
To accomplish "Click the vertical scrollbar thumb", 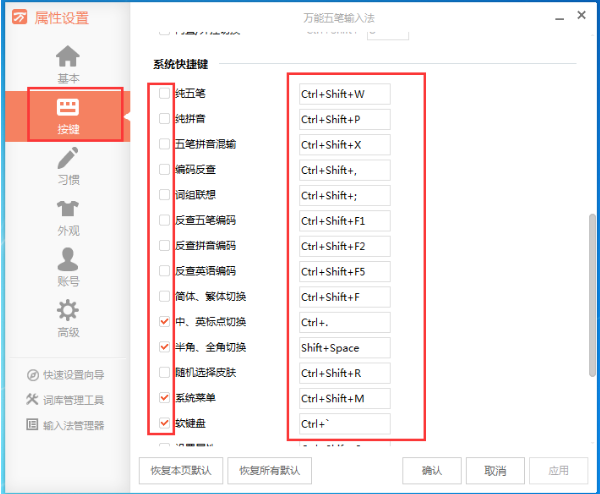I will (592, 295).
